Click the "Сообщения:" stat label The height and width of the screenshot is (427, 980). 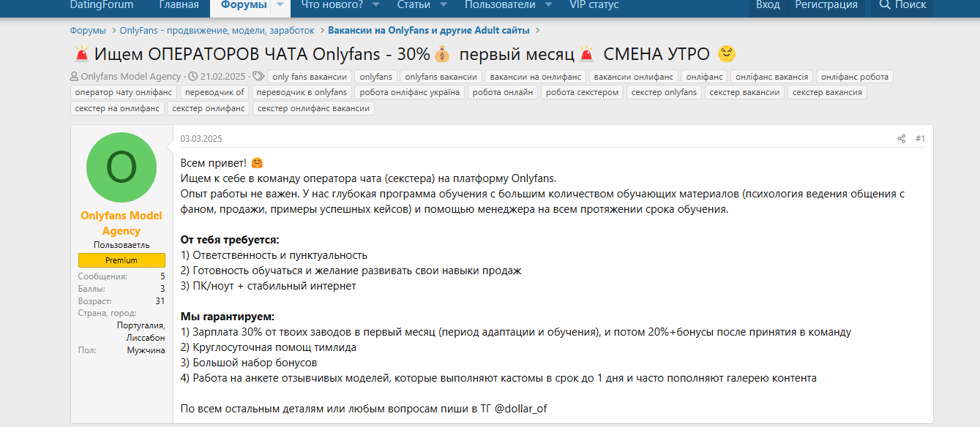pyautogui.click(x=102, y=276)
